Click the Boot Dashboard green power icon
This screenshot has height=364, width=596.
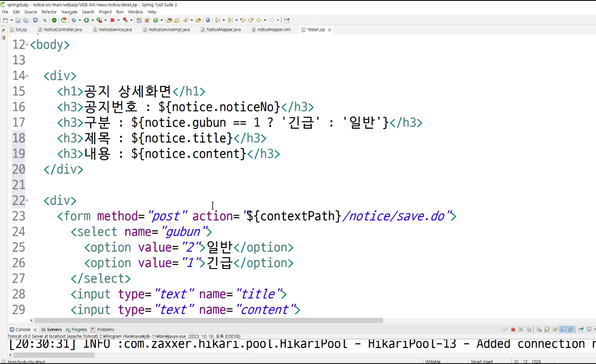click(54, 20)
